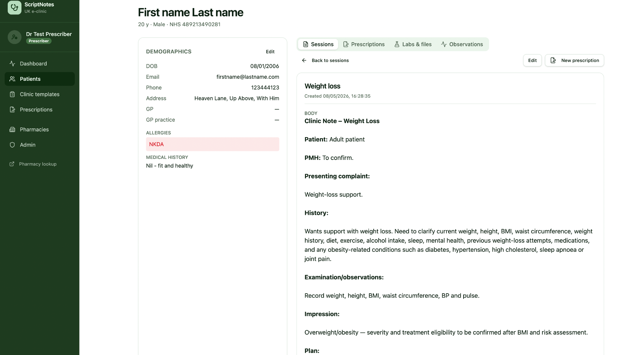Click Edit in the Demographics panel
644x355 pixels.
click(270, 52)
